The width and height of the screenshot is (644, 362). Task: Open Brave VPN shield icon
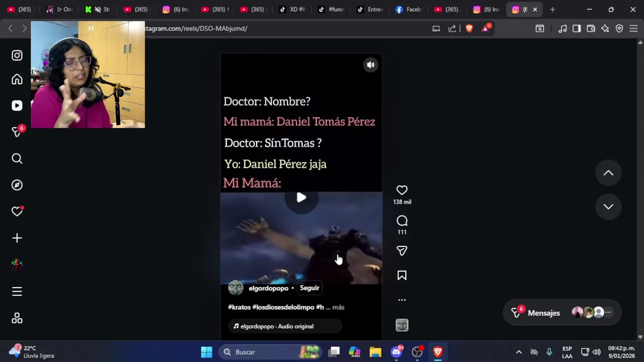point(619,29)
